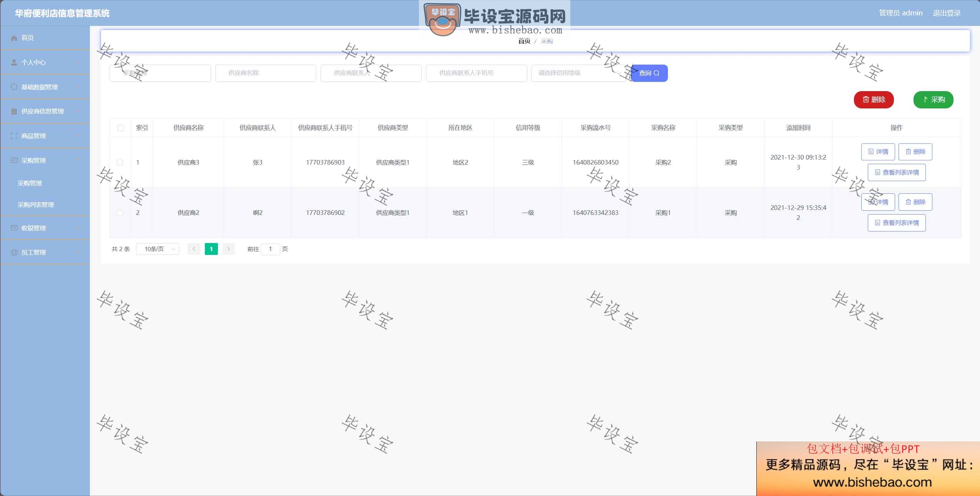Click 查看列表详情 for 采购2 row
This screenshot has height=496, width=980.
click(x=897, y=172)
